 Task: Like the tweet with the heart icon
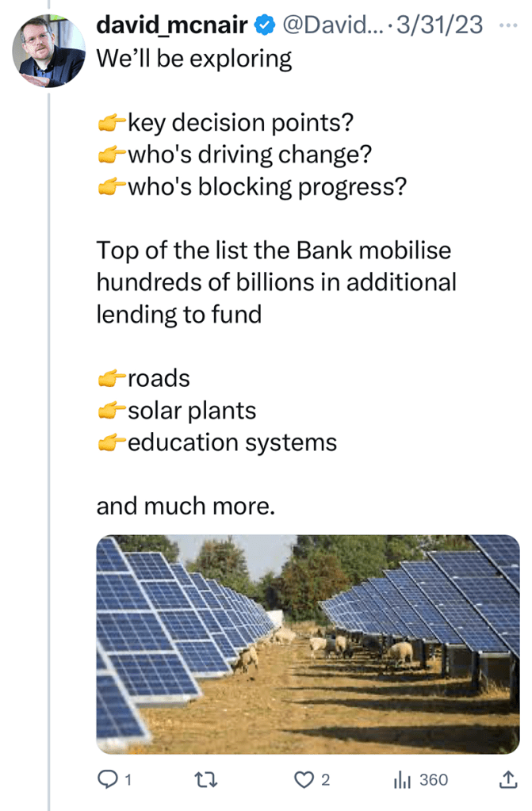tap(304, 780)
